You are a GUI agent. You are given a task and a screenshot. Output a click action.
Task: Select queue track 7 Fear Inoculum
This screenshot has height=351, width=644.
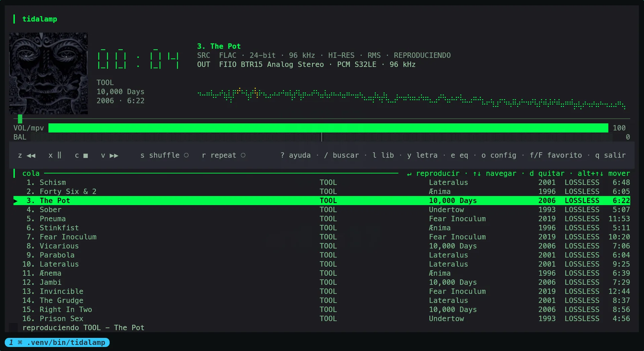(x=322, y=237)
